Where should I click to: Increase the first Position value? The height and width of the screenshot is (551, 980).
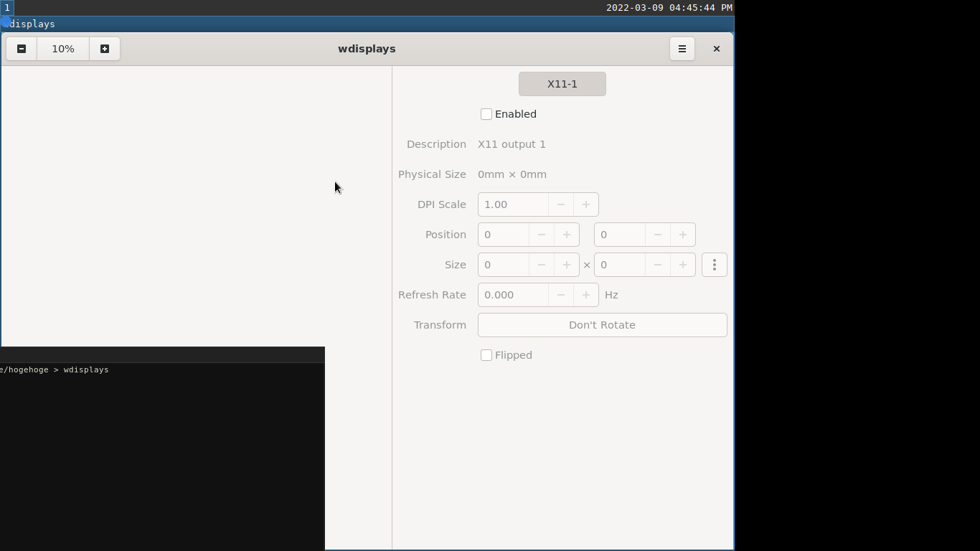click(x=567, y=235)
